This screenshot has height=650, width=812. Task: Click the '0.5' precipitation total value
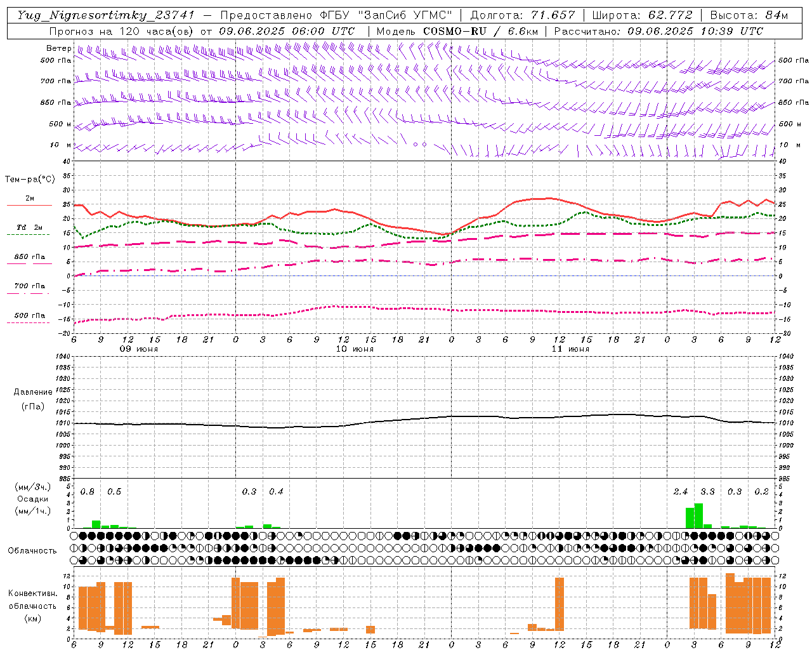[114, 492]
